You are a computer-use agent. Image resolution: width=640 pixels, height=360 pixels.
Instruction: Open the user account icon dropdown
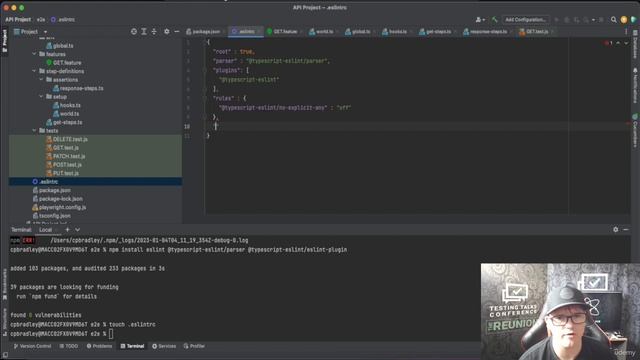480,19
